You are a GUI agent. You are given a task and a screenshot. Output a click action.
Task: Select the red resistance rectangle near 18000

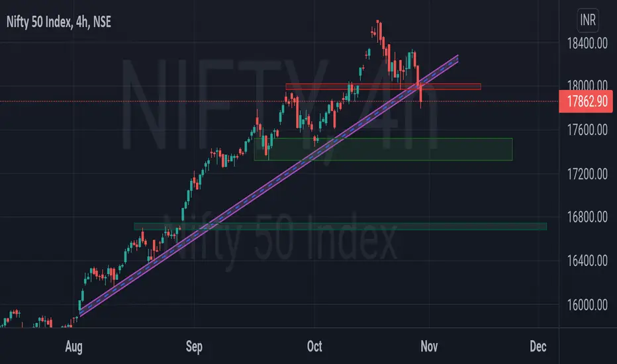click(x=383, y=87)
